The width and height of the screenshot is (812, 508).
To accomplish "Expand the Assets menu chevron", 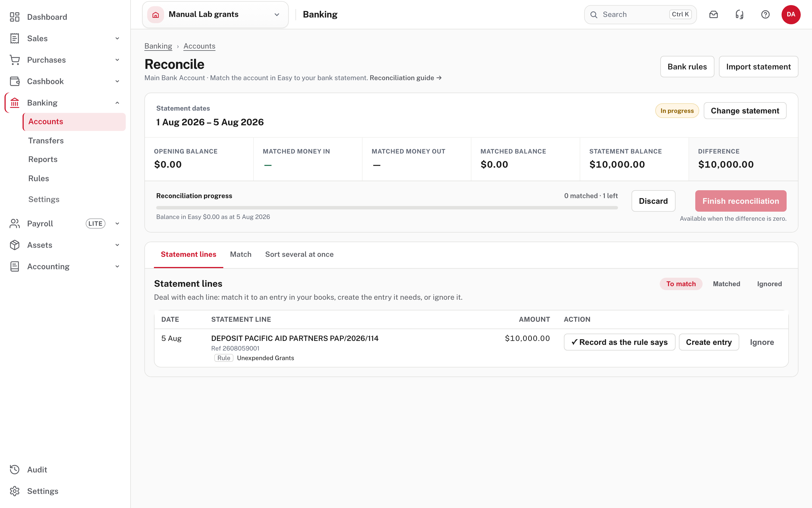I will pos(118,245).
